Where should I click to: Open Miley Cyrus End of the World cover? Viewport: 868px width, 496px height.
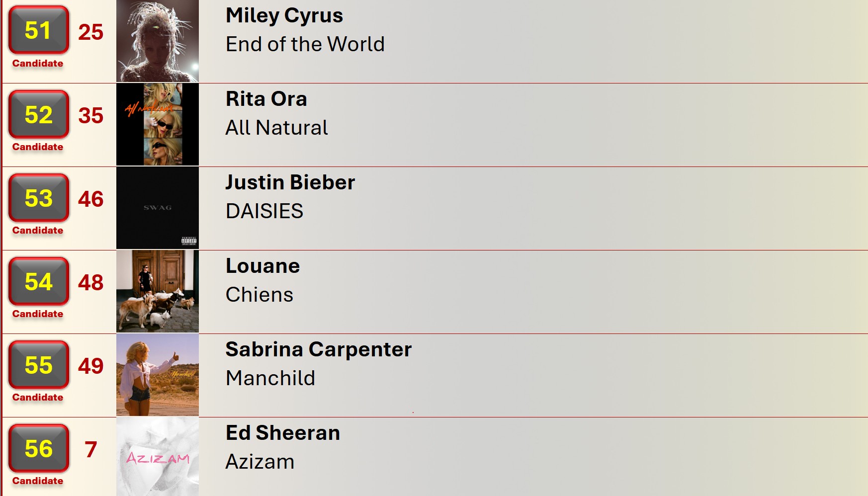click(x=158, y=41)
